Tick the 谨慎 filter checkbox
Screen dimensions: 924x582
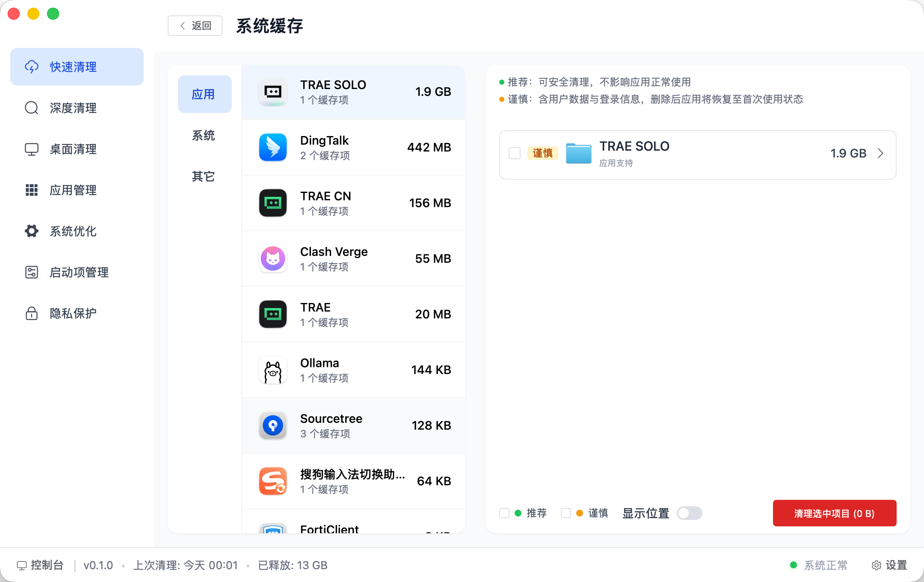point(566,513)
